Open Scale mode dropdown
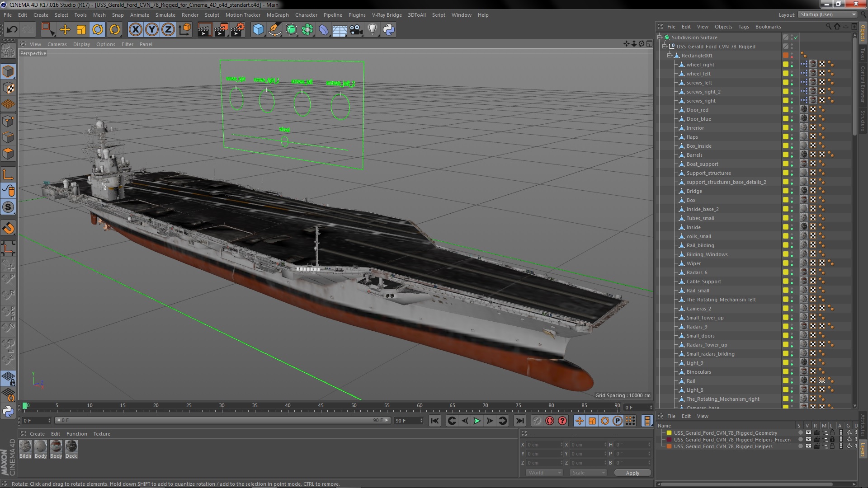Screen dimensions: 868x488 tap(588, 473)
